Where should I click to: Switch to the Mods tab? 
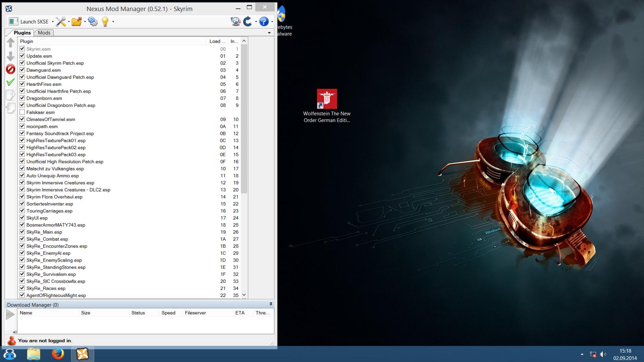tap(44, 33)
